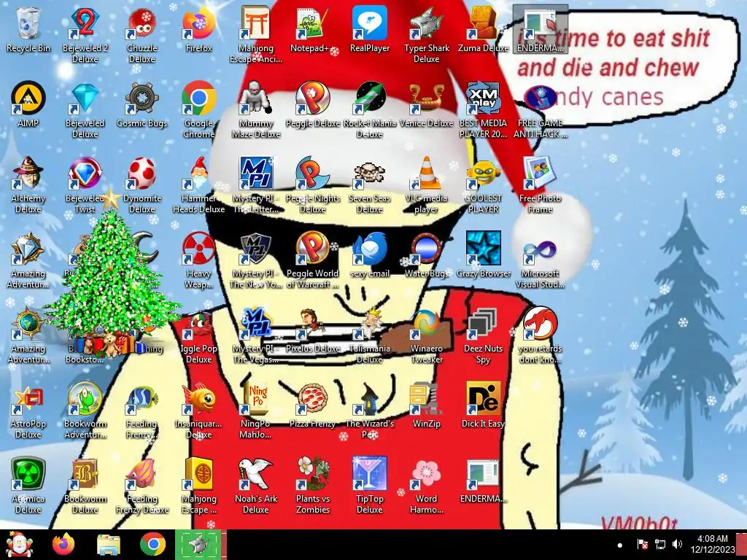Launch TipTop Deluxe cocktail icon
Screen dimensions: 747x560
[370, 486]
